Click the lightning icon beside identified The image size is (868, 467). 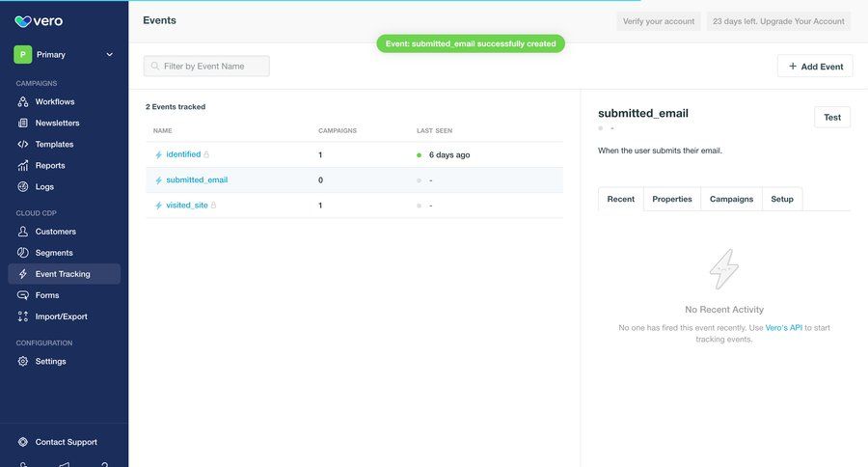[x=158, y=155]
